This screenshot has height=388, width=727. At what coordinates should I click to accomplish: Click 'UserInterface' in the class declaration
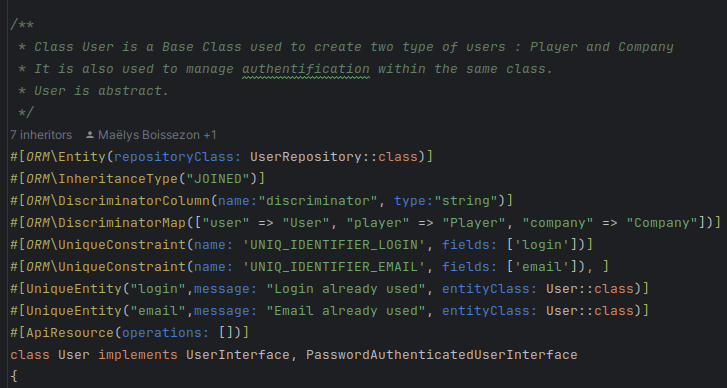pos(238,355)
